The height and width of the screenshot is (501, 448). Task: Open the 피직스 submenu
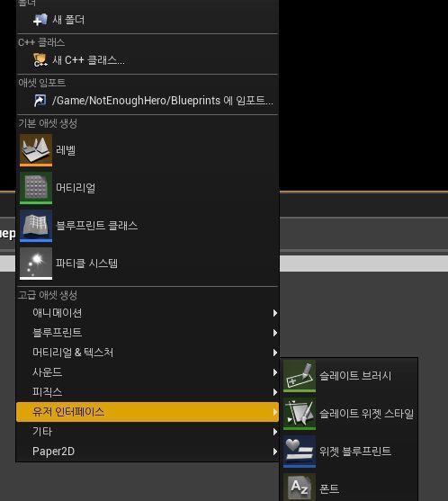pos(148,392)
